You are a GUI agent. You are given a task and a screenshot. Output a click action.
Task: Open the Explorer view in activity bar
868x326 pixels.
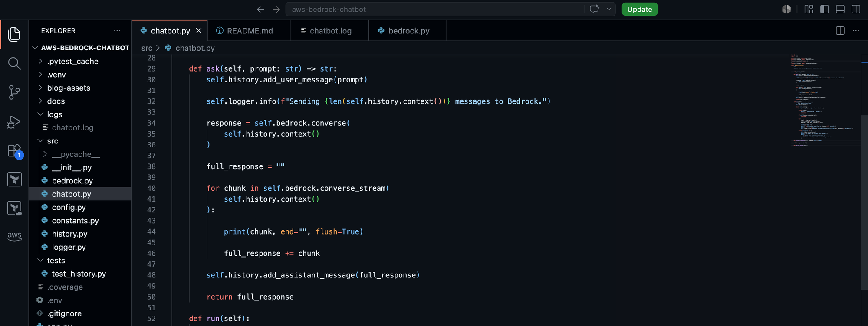point(14,34)
